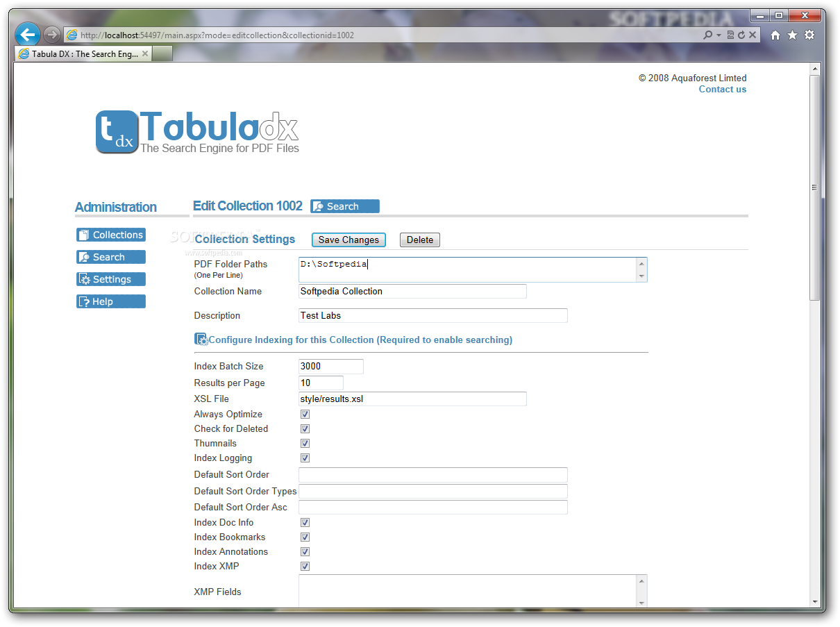This screenshot has height=627, width=840.
Task: Click the XSL File field
Action: point(412,399)
